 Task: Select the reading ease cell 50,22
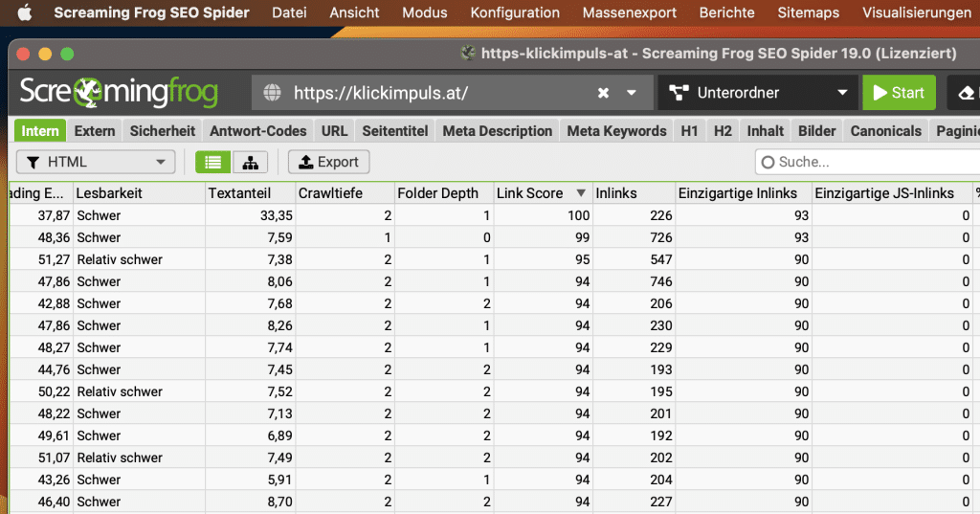point(41,391)
